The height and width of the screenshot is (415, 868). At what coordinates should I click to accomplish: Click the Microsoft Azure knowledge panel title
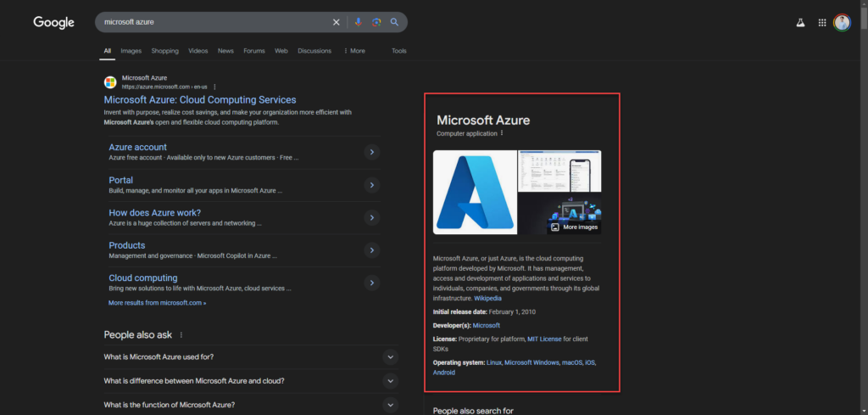[x=483, y=121]
